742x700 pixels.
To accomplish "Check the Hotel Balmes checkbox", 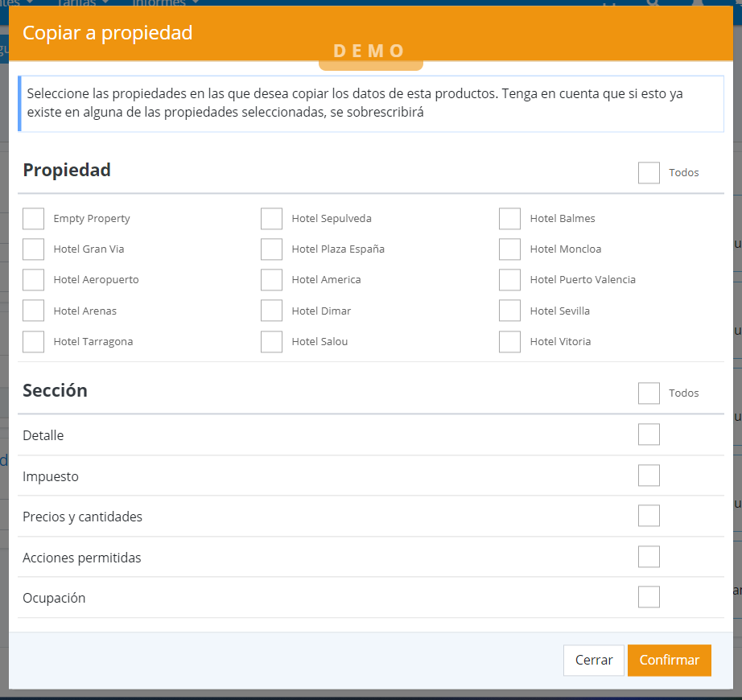I will coord(510,219).
